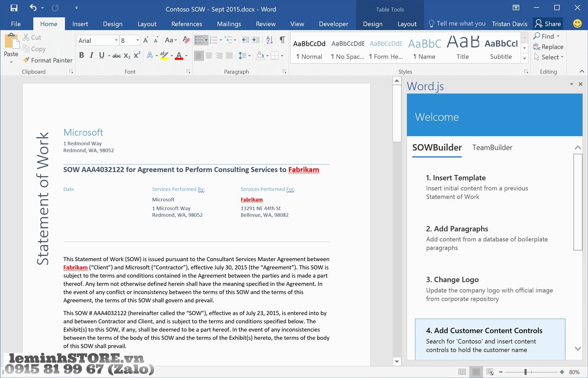Switch to TeamBuilder tab in task pane
The width and height of the screenshot is (588, 378).
[492, 147]
